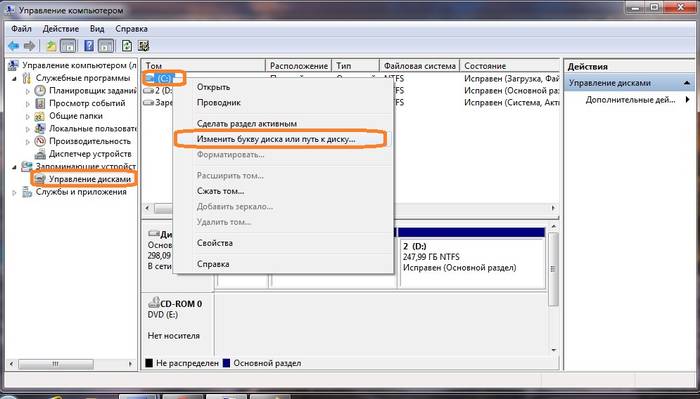Click the Службы и приложения icon
This screenshot has height=399, width=700.
point(27,192)
